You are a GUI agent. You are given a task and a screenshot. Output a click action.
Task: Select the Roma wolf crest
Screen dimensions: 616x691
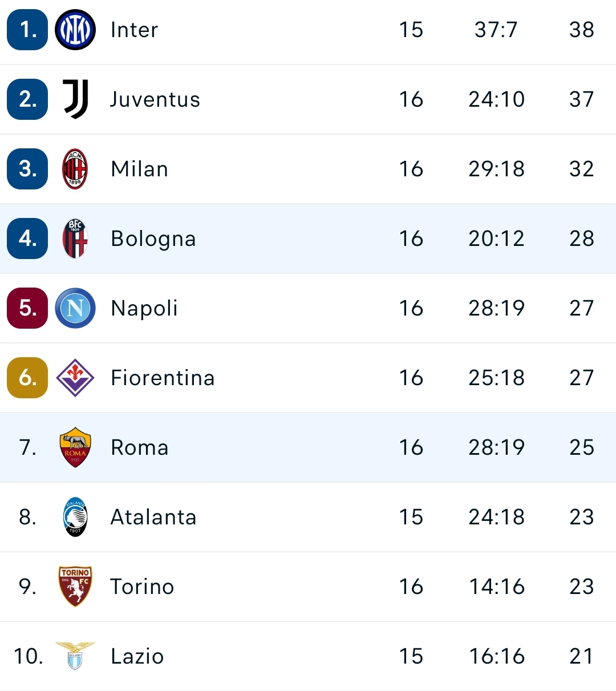(x=75, y=447)
